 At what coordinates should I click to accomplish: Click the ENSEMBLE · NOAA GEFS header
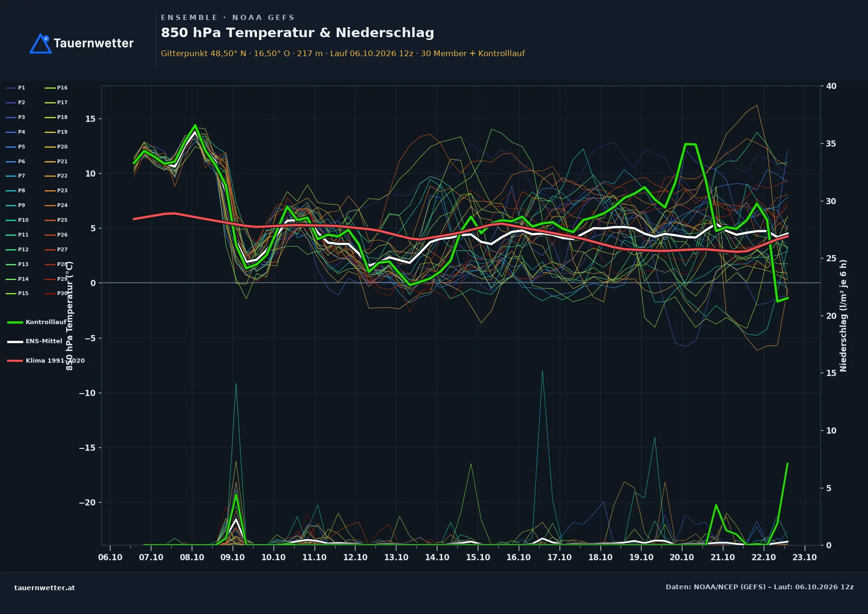[x=227, y=18]
